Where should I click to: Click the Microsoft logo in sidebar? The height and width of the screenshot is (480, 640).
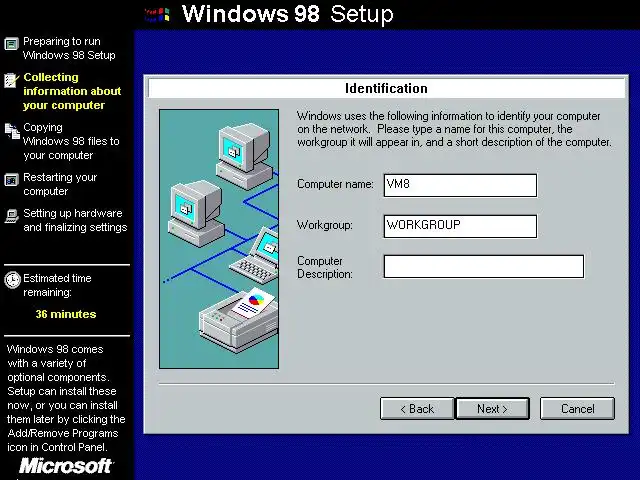[x=66, y=466]
